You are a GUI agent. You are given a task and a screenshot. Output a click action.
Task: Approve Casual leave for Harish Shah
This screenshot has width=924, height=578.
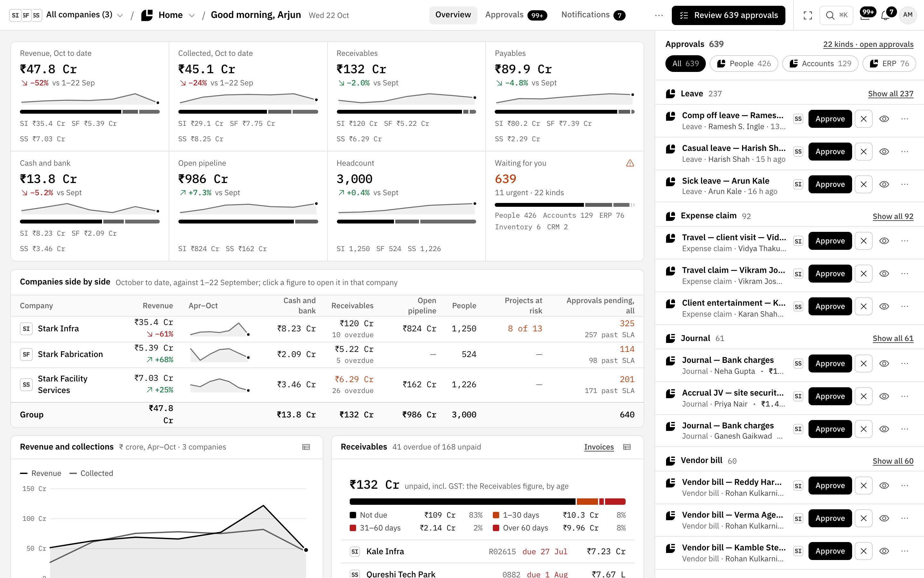(830, 152)
